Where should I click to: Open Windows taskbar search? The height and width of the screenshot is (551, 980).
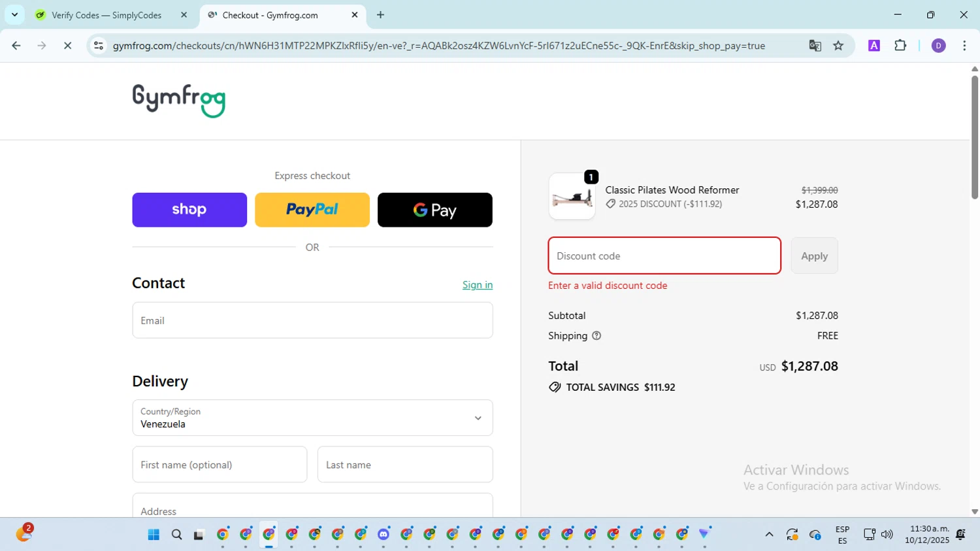coord(176,535)
